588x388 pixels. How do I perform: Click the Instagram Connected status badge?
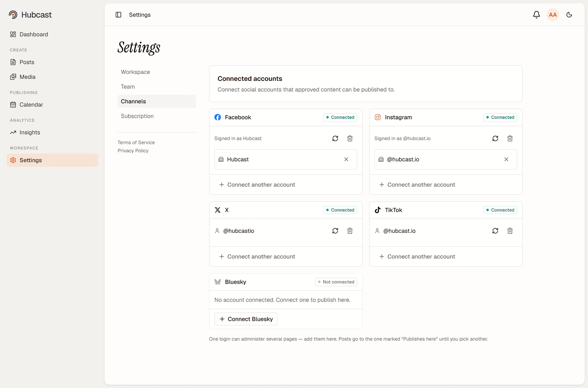500,117
